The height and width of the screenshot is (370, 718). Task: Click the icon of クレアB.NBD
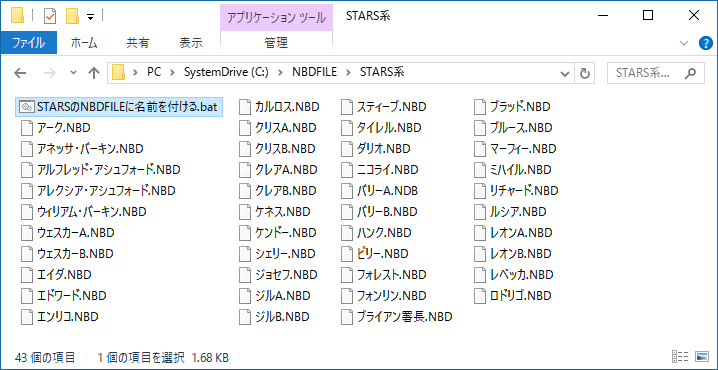[x=246, y=190]
